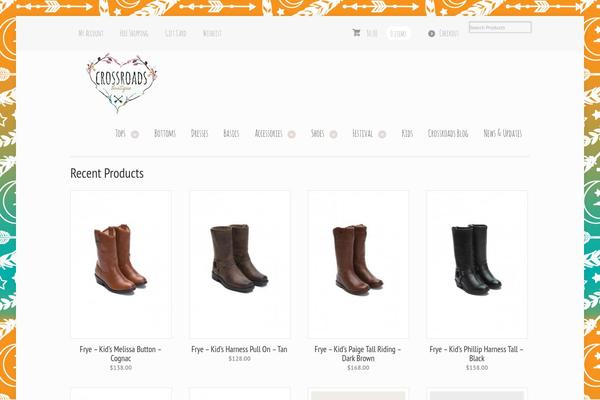Open the Accessories menu
The image size is (600, 400).
point(269,133)
